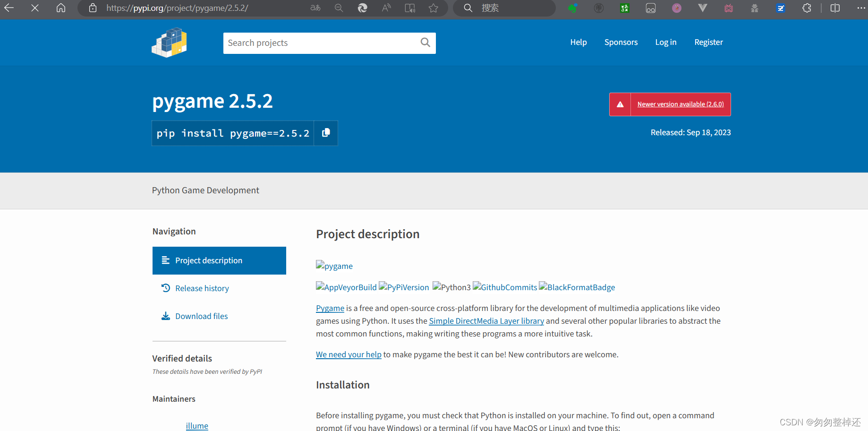Screen dimensions: 868x431
Task: Stop loading the page with the X button
Action: click(35, 8)
